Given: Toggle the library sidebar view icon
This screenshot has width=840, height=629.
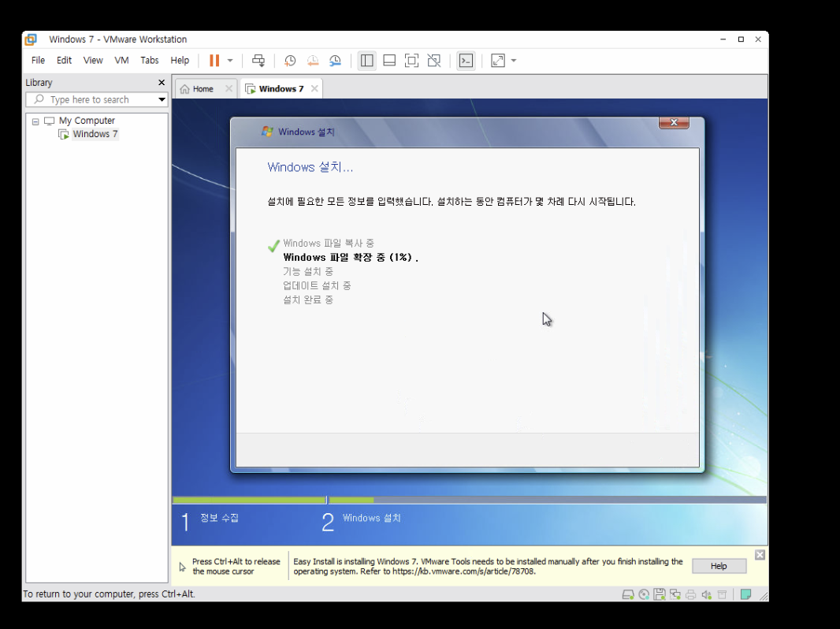Looking at the screenshot, I should (x=367, y=61).
